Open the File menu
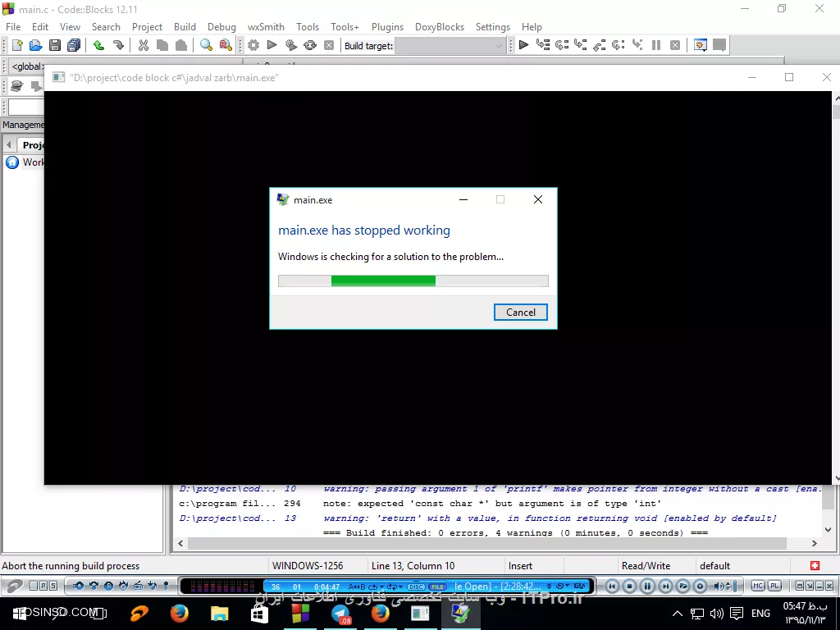 tap(13, 27)
